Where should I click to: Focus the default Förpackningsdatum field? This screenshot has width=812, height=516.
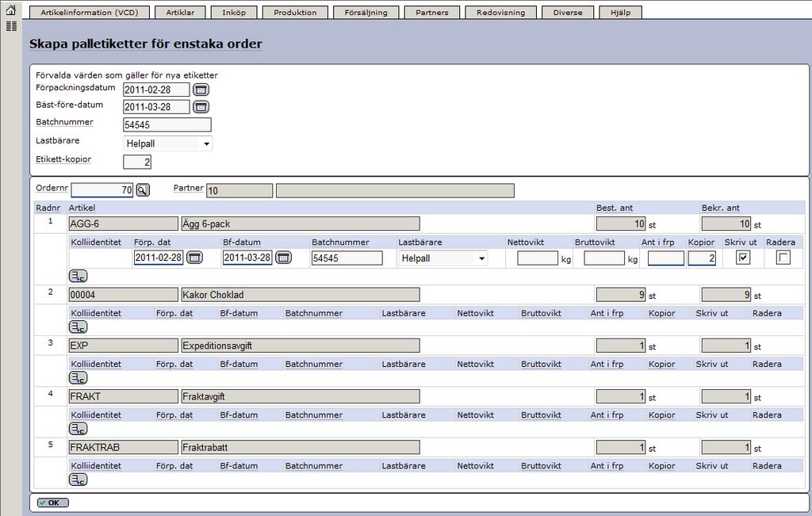pyautogui.click(x=156, y=90)
